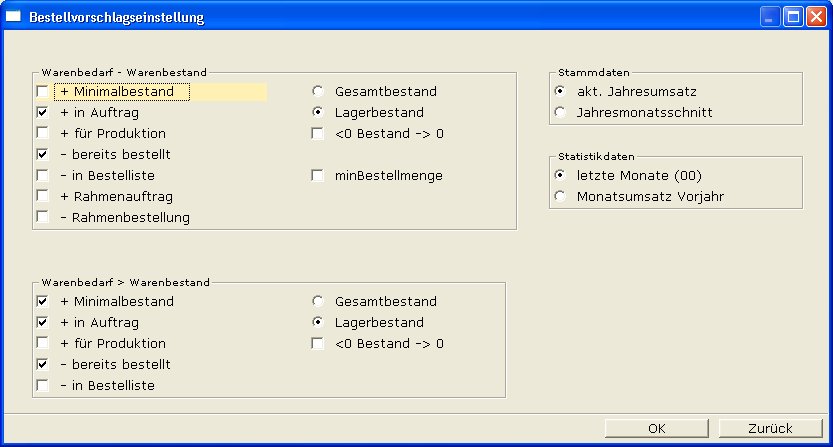Select 'akt. Jahresumsatz' radio button
This screenshot has width=833, height=447.
coord(560,91)
